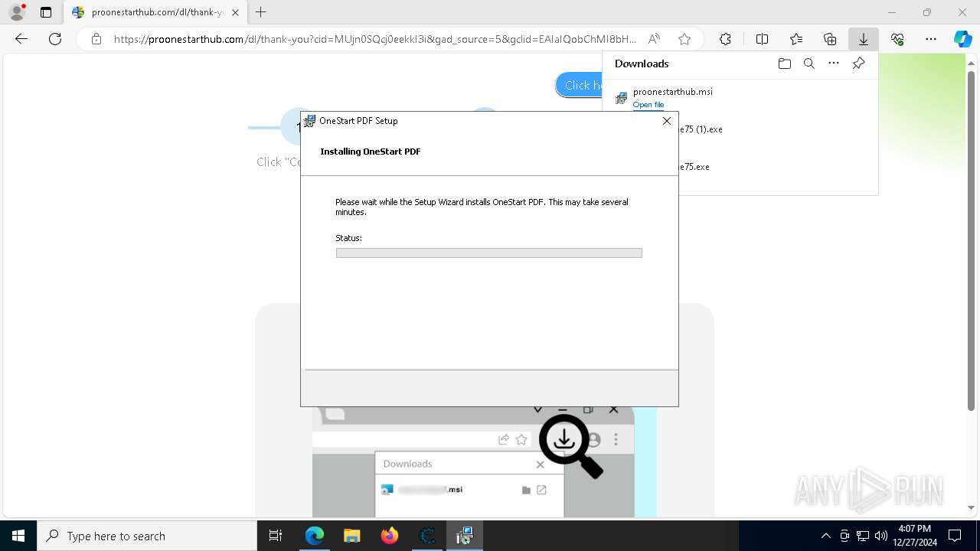The width and height of the screenshot is (980, 551).
Task: Click the address bar URL
Action: (x=375, y=39)
